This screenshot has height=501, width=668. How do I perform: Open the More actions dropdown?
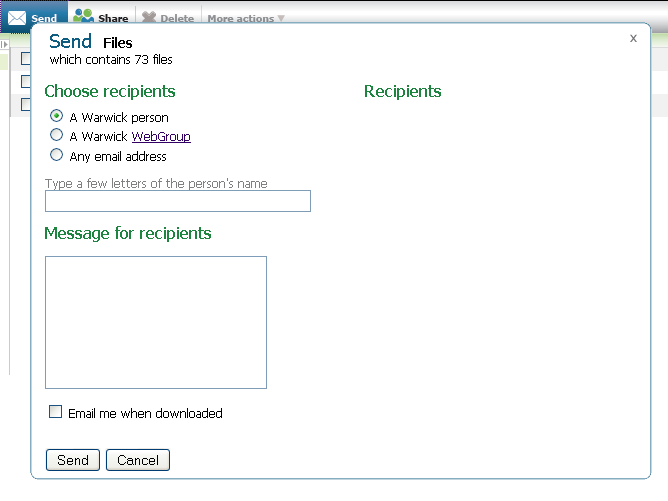[x=246, y=18]
